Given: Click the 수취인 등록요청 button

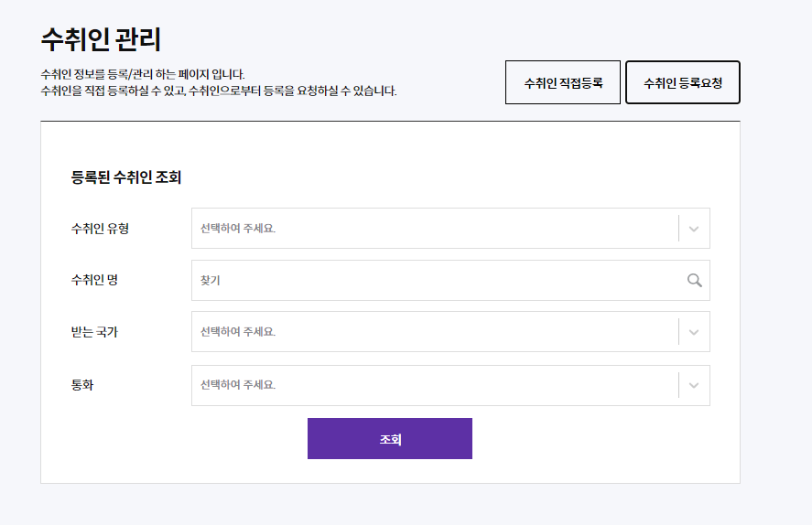Looking at the screenshot, I should pyautogui.click(x=683, y=82).
